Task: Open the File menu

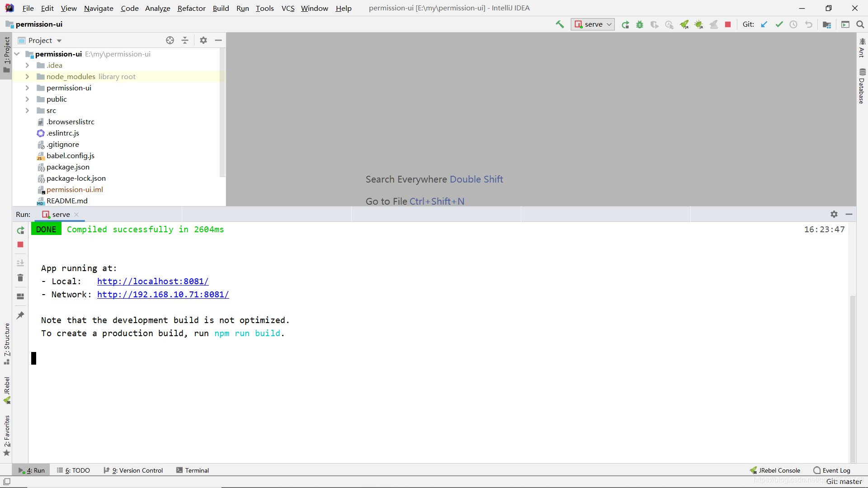Action: pyautogui.click(x=28, y=8)
